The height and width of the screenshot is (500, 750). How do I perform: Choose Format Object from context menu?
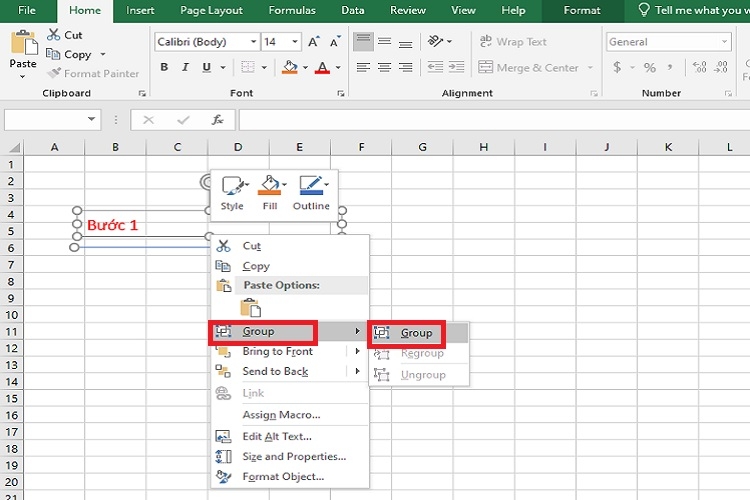pos(290,477)
